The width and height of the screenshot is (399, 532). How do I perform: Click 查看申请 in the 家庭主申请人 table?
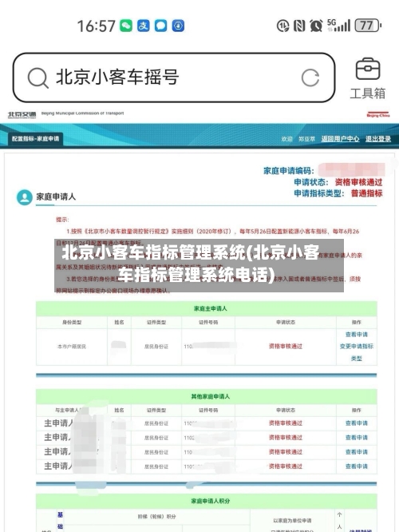coord(356,335)
